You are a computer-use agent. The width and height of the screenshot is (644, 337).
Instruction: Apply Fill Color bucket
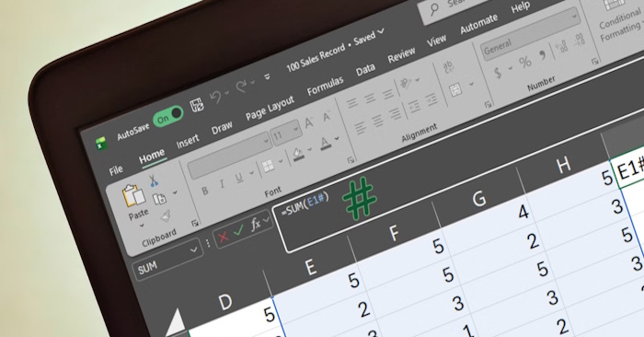coord(299,154)
